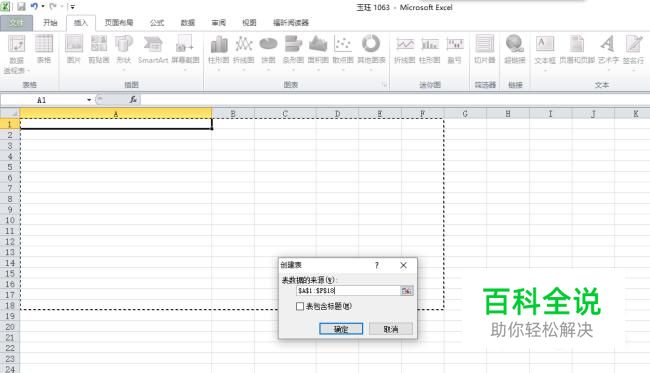Switch to the Home (开始) tab

tap(50, 22)
